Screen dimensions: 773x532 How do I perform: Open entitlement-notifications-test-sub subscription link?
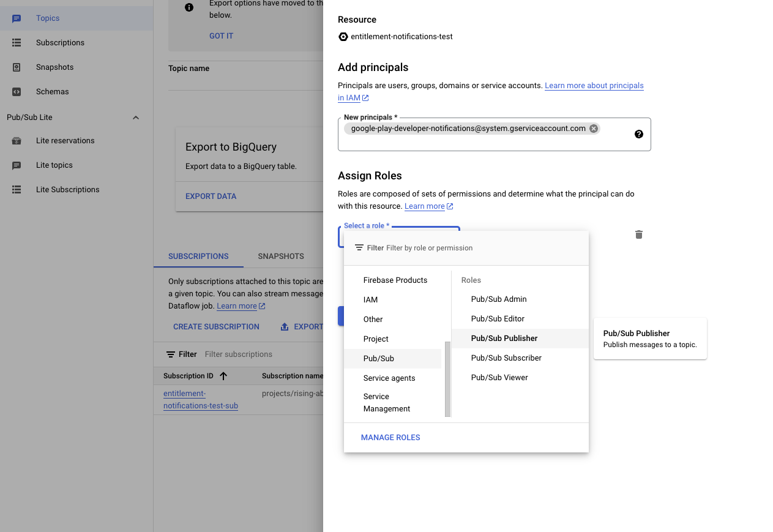coord(201,400)
